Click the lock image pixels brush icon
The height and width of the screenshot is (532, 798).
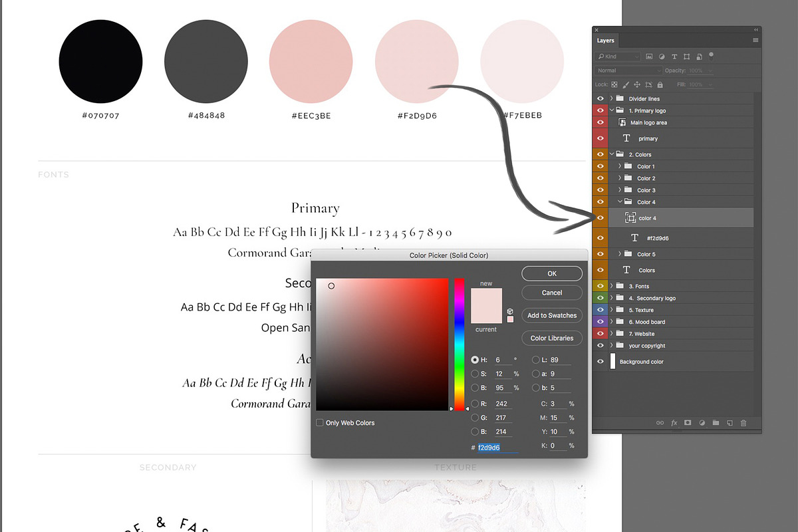pos(626,85)
